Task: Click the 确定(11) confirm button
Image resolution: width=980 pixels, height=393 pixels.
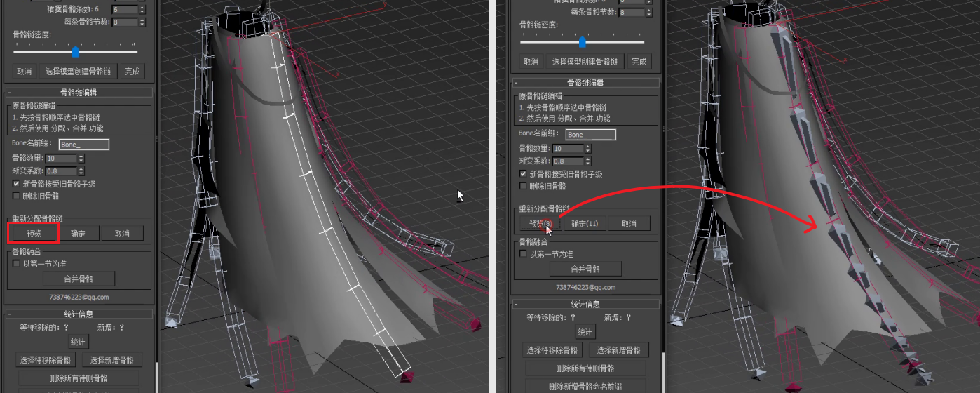Action: [585, 224]
